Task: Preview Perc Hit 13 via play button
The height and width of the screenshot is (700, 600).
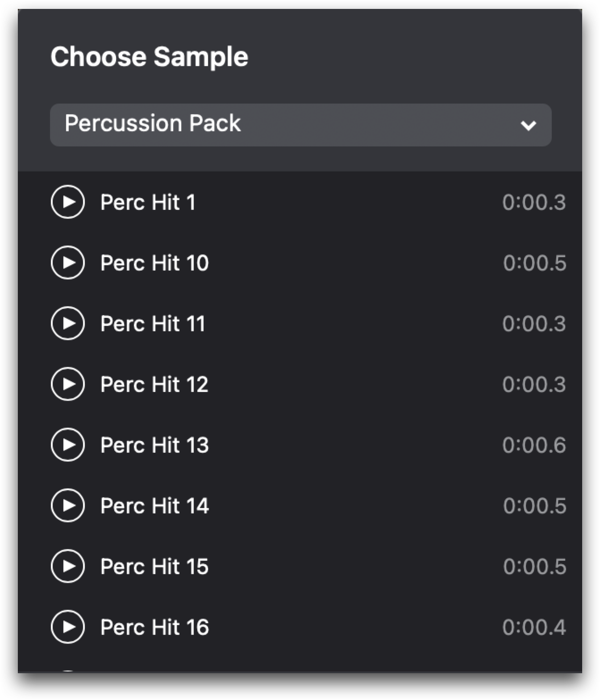Action: (67, 445)
